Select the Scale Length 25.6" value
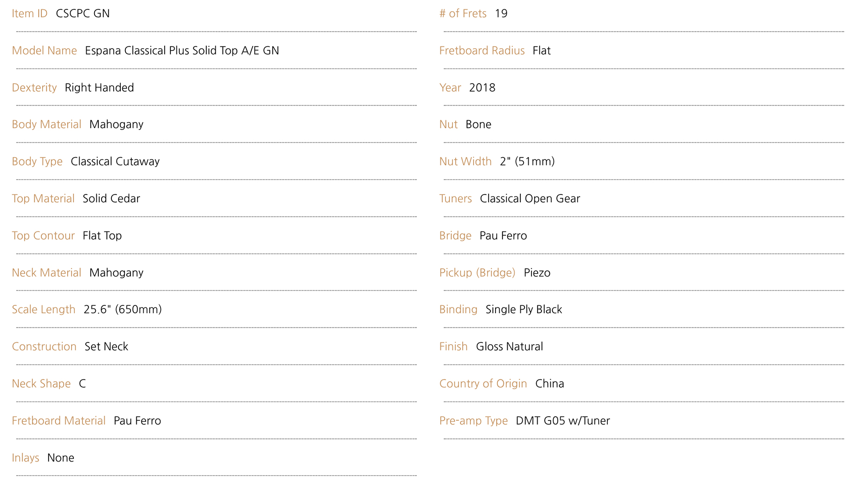Screen dimensions: 868x499 [123, 310]
